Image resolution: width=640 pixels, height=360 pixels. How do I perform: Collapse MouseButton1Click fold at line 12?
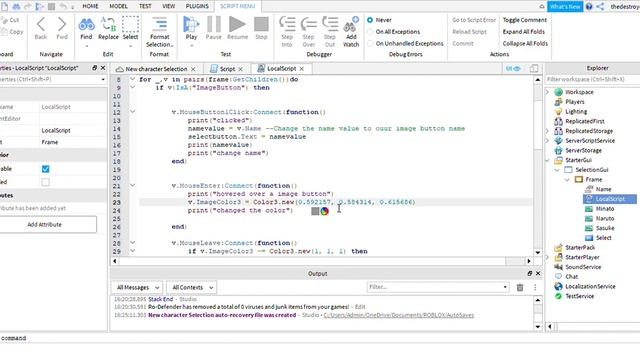pyautogui.click(x=132, y=111)
